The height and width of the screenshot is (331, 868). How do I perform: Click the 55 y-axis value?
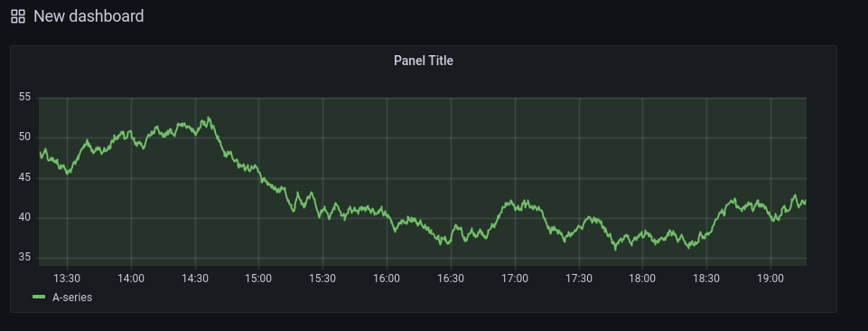24,98
